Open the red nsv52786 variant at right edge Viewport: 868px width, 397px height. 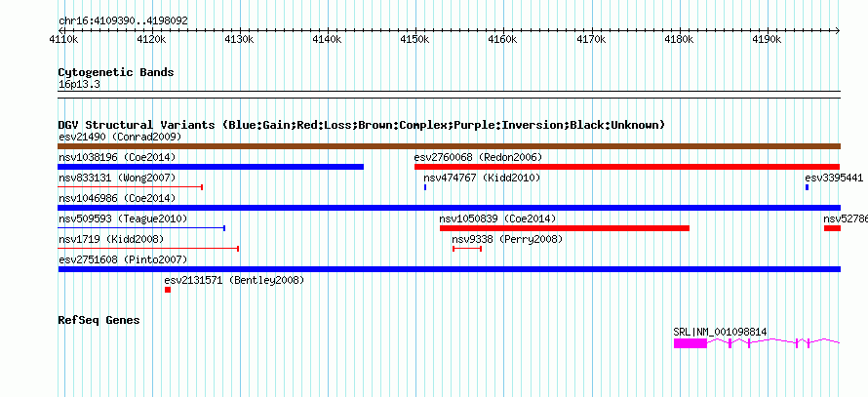pyautogui.click(x=832, y=228)
